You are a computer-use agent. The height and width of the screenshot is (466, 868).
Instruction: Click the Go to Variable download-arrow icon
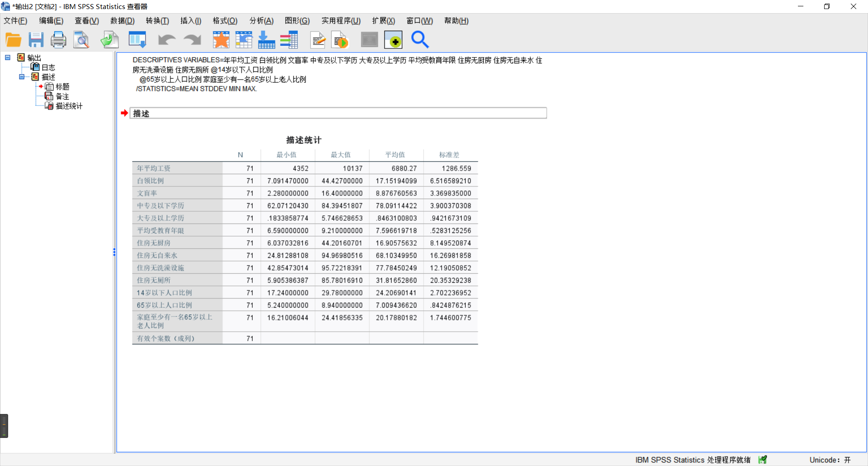tap(266, 40)
